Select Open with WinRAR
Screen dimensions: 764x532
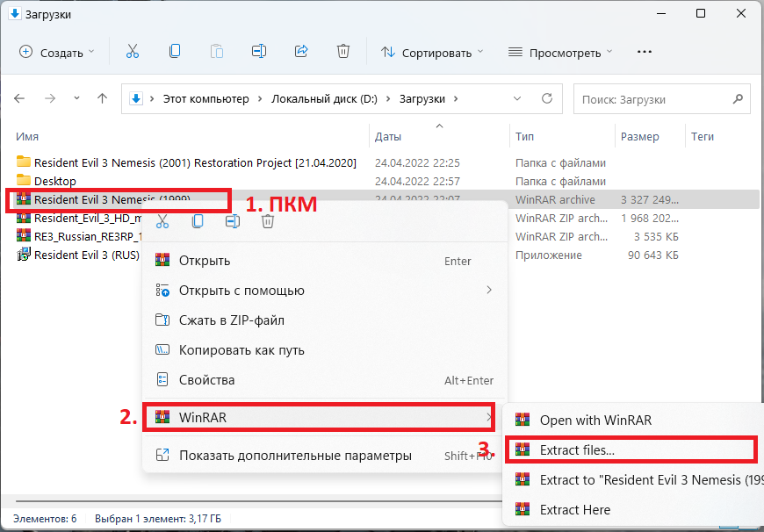click(634, 420)
